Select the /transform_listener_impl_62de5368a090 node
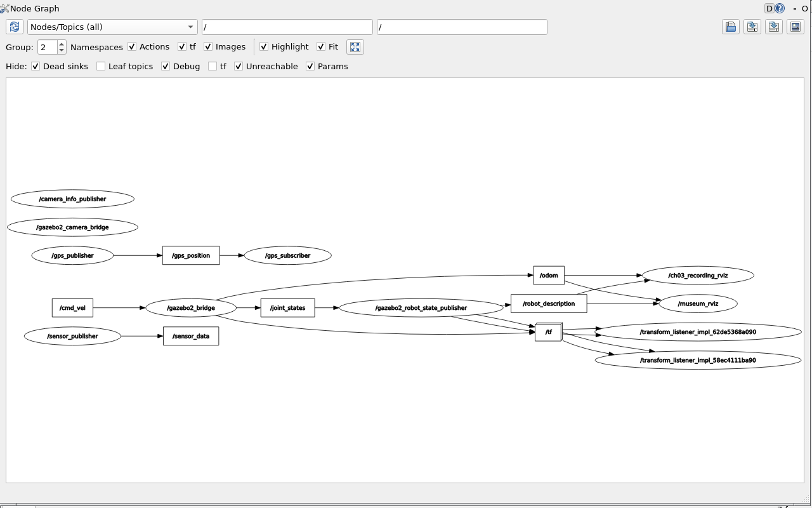 (698, 332)
